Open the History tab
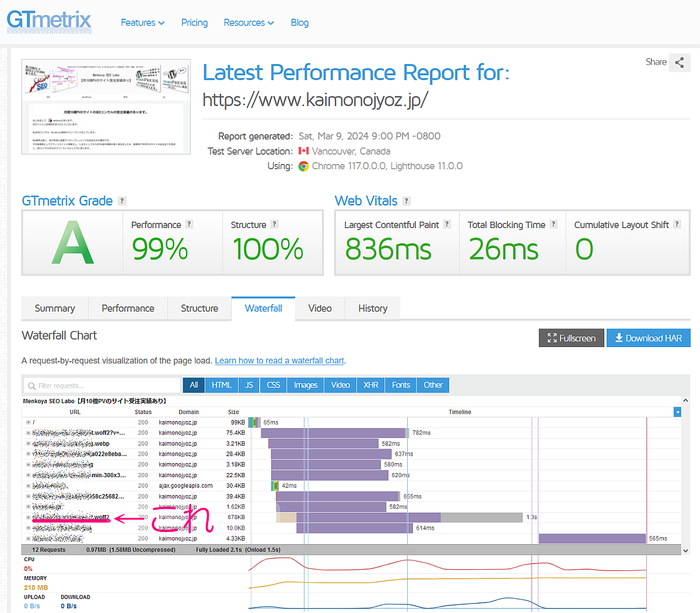Image resolution: width=700 pixels, height=613 pixels. click(x=373, y=309)
